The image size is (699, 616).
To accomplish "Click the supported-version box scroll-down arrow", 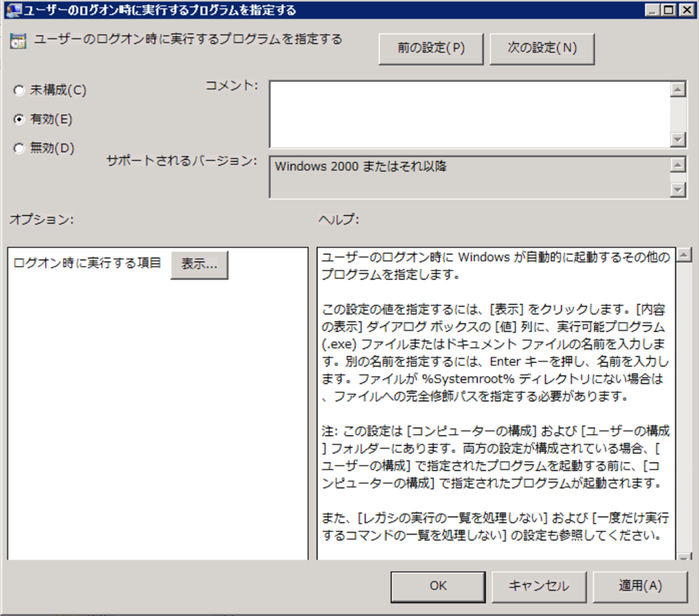I will [x=678, y=190].
